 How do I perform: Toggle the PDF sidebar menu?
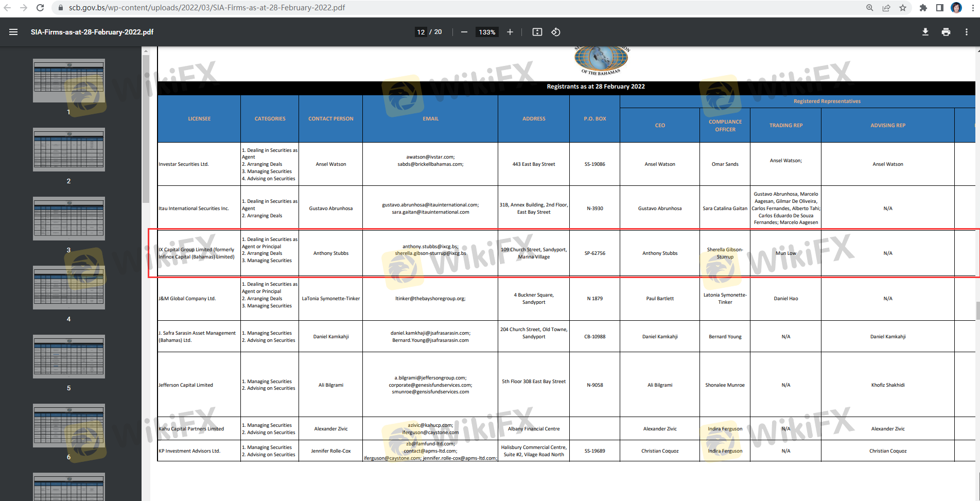pos(13,32)
